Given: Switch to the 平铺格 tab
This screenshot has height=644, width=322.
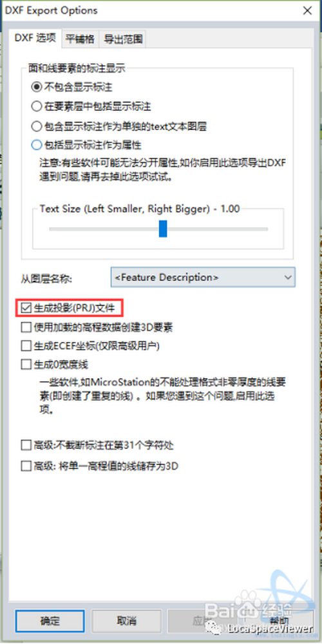Looking at the screenshot, I should coord(80,39).
